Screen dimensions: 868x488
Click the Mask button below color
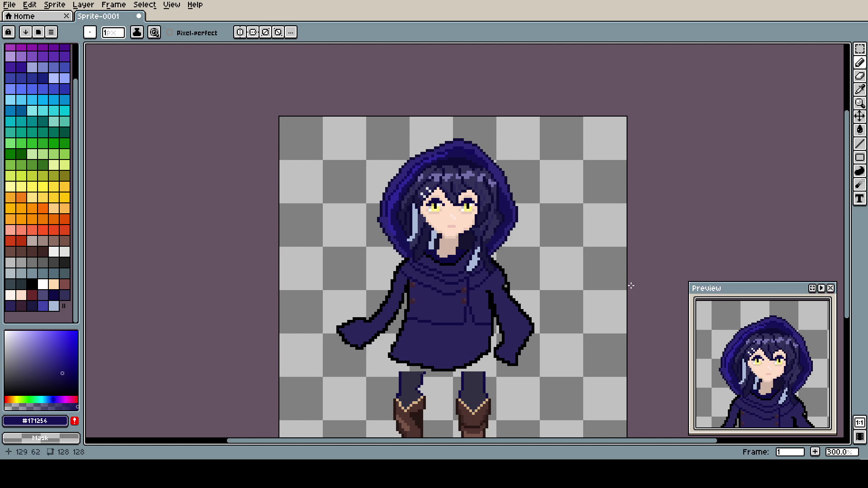[41, 438]
